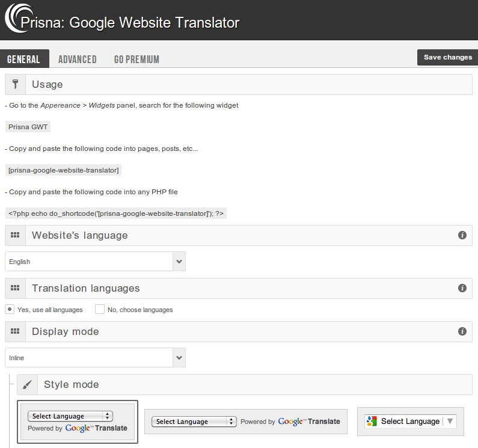
Task: Open the Display mode info icon
Action: pos(462,331)
